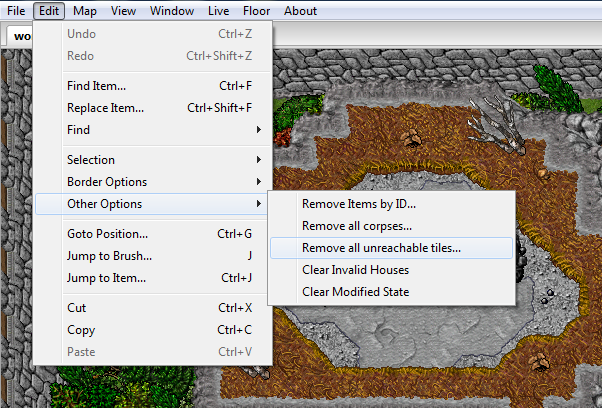602x408 pixels.
Task: Click the mushroom at map bottom right
Action: (539, 362)
